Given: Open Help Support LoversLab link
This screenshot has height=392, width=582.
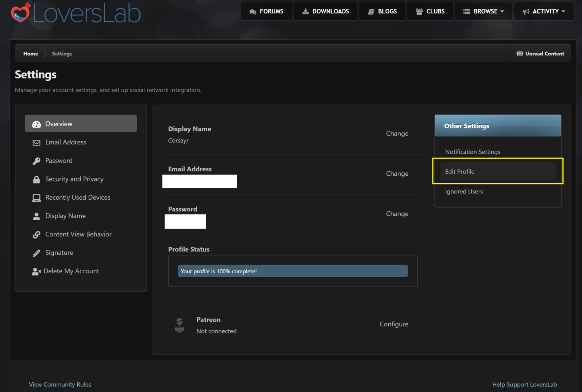Looking at the screenshot, I should (524, 384).
